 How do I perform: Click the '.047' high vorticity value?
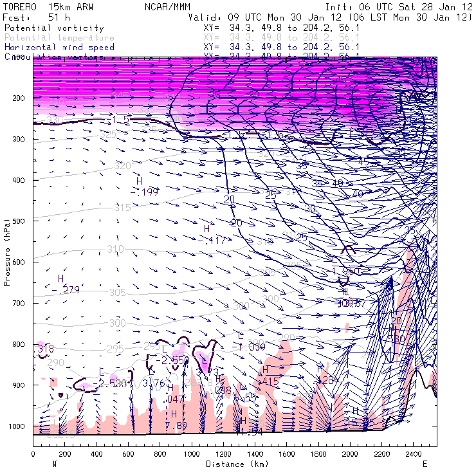coord(173,399)
